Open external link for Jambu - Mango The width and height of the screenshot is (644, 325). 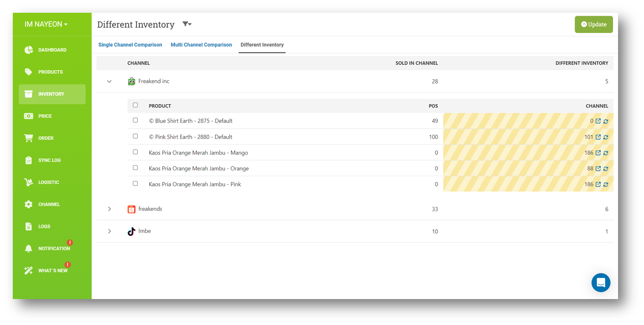coord(598,153)
